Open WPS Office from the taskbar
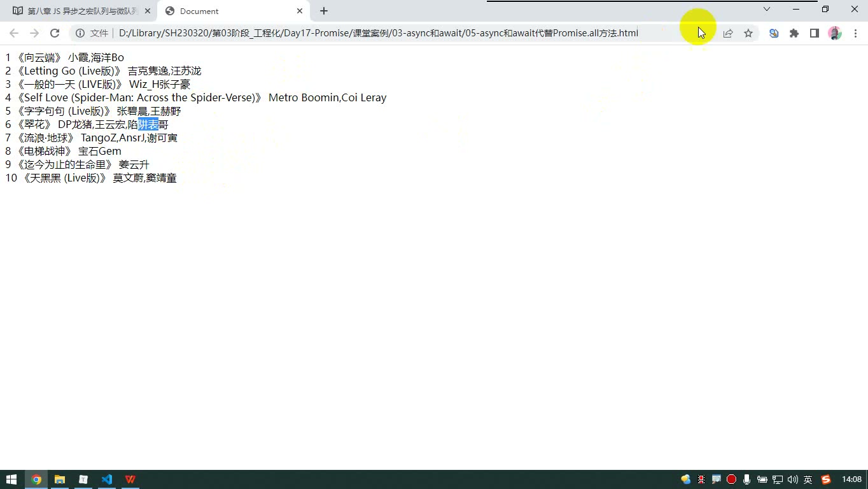The height and width of the screenshot is (489, 868). tap(130, 479)
